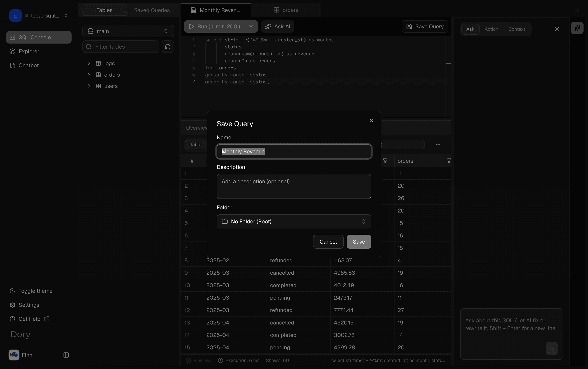Click Execution: 6 ms status entry
The width and height of the screenshot is (588, 369).
(x=238, y=360)
